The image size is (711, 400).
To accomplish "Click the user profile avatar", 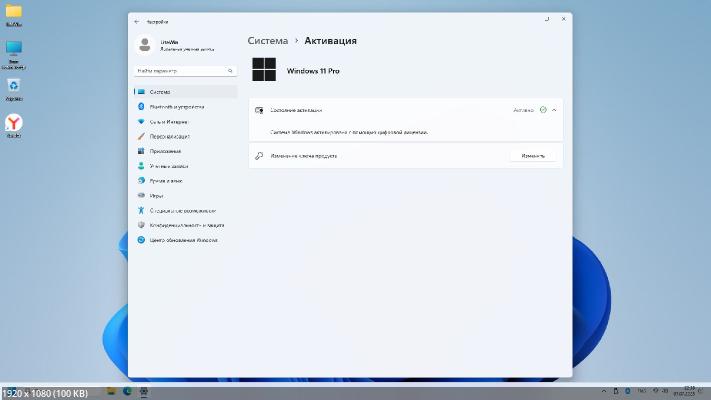I will coord(145,45).
